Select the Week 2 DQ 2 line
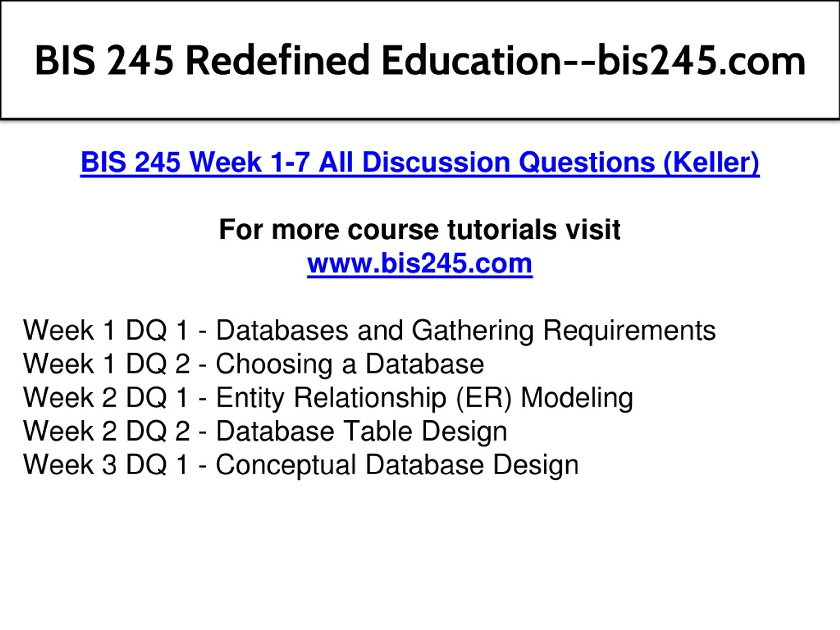Viewport: 840px width, 630px height. (265, 431)
